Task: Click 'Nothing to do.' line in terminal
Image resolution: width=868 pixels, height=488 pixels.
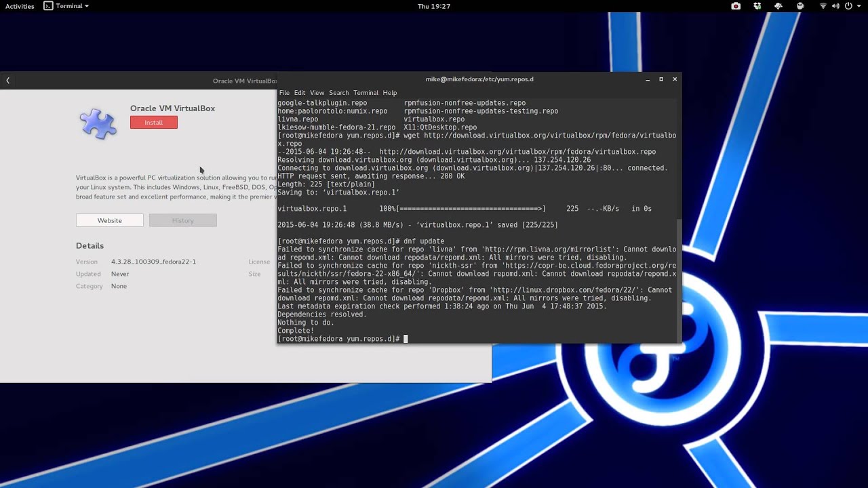Action: pos(306,323)
